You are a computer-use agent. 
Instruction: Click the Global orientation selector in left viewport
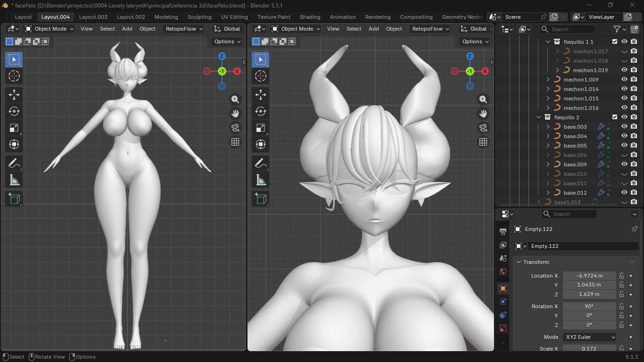pos(227,29)
